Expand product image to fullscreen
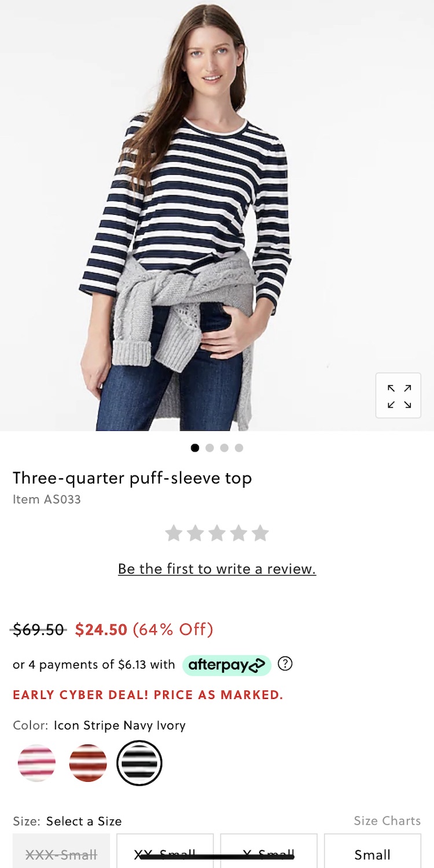 coord(398,395)
